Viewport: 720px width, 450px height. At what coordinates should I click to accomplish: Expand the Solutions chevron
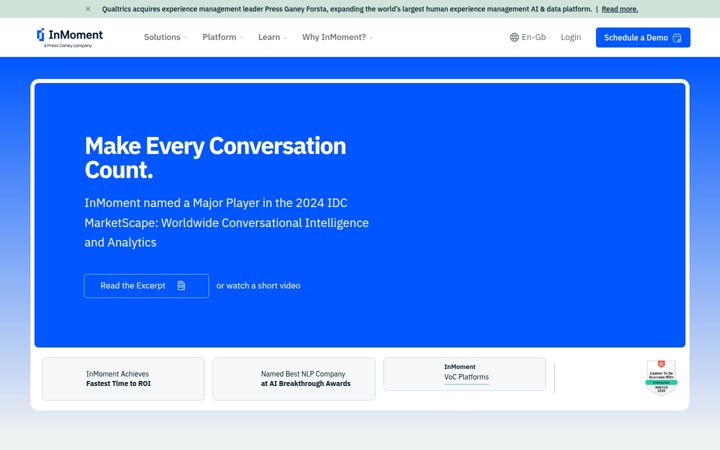pos(186,38)
